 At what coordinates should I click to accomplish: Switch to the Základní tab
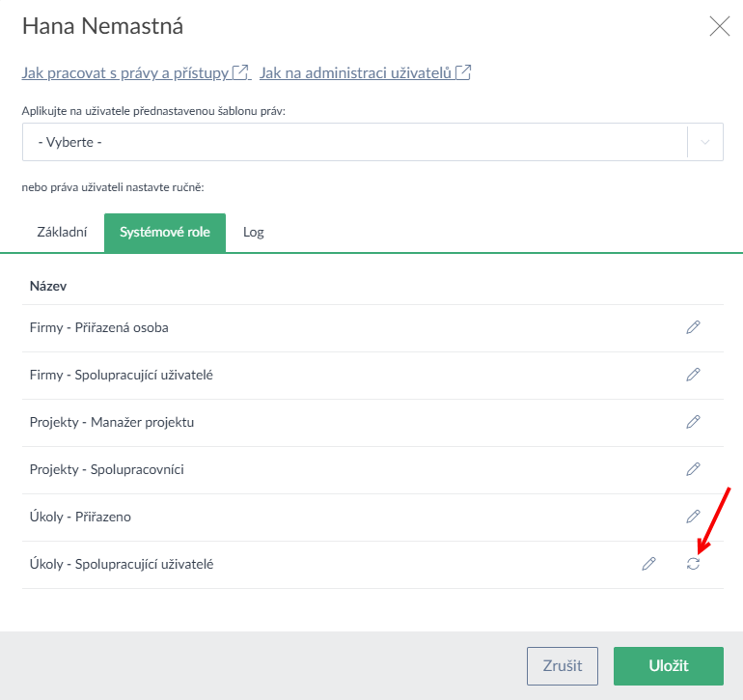[x=62, y=233]
